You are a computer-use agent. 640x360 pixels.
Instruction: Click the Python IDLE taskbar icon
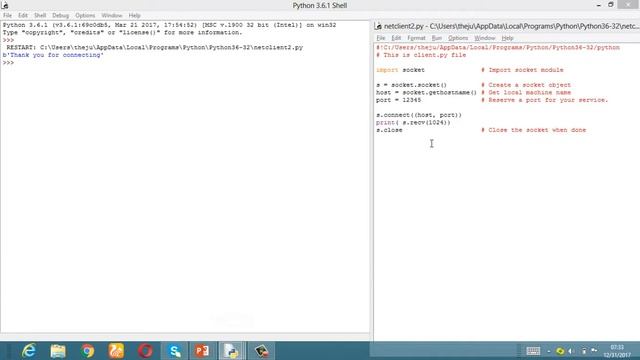[232, 351]
